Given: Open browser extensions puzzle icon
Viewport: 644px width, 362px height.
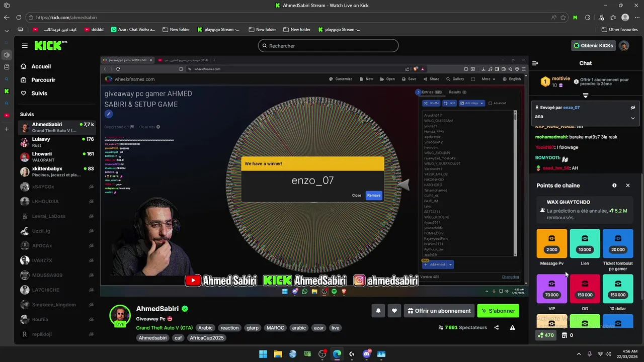Looking at the screenshot, I should 587,17.
